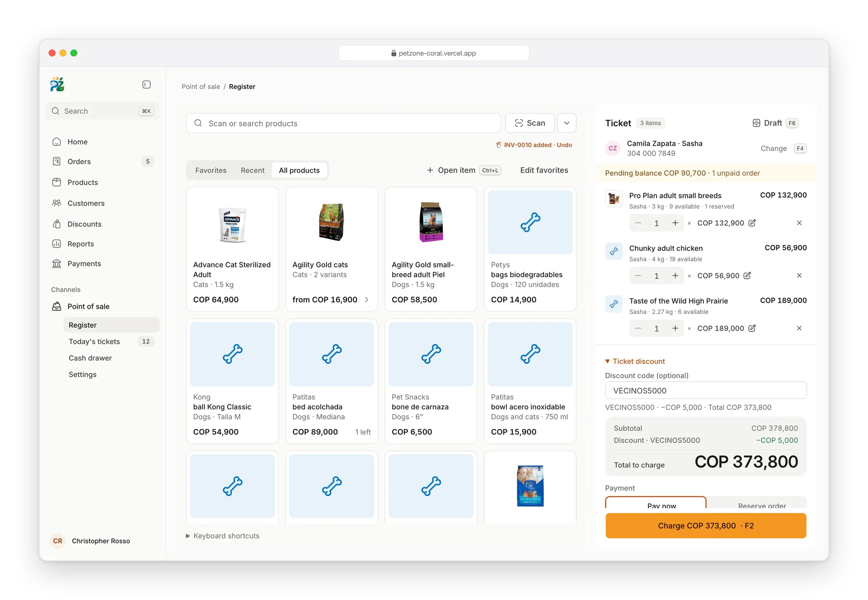The height and width of the screenshot is (600, 868).
Task: Decrease quantity of Pro Plan adult small breeds
Action: point(638,223)
